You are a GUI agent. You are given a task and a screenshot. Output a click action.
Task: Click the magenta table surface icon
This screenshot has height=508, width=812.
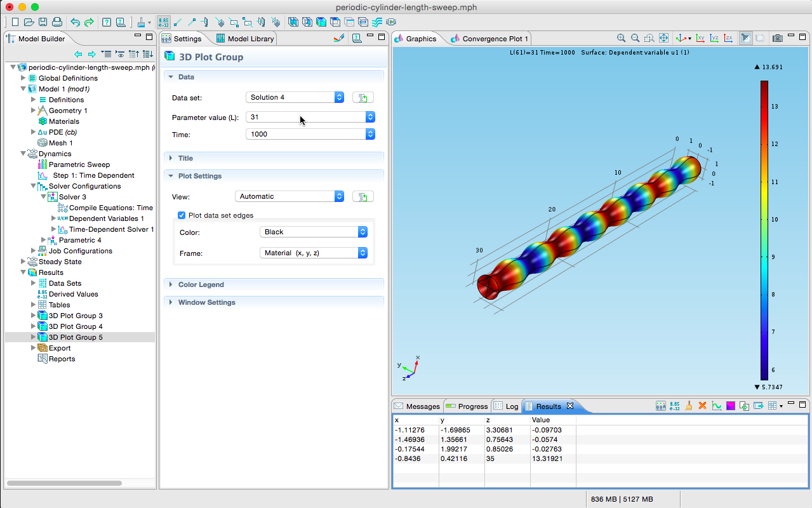[x=730, y=406]
